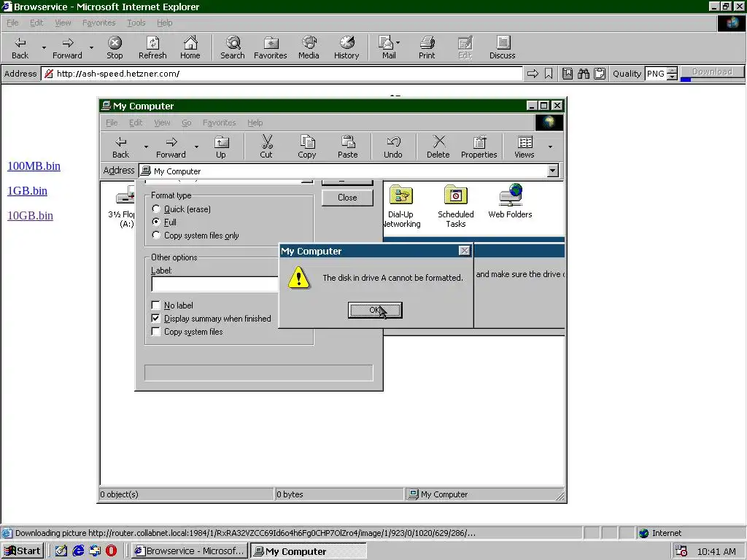
Task: Launch Opera from quick launch
Action: pyautogui.click(x=111, y=551)
